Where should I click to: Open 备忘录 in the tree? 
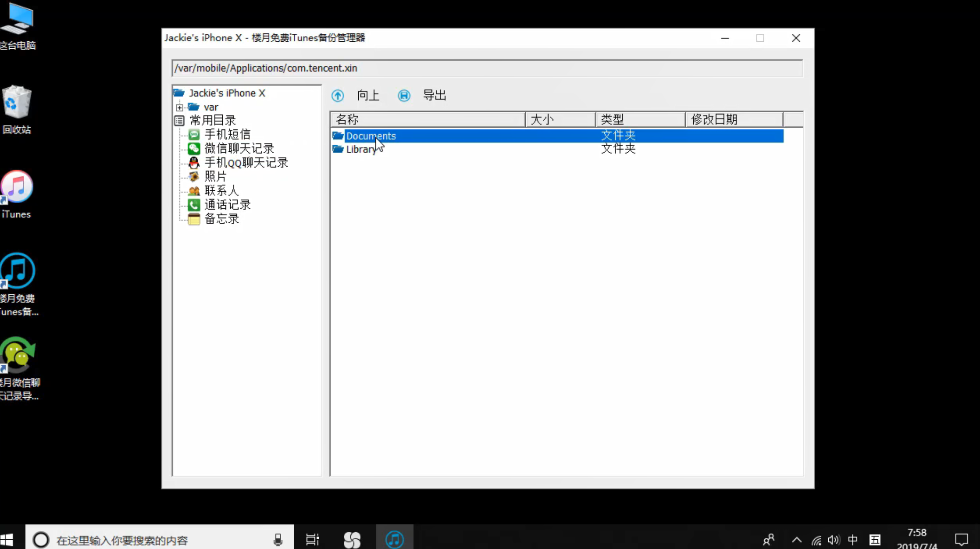222,219
